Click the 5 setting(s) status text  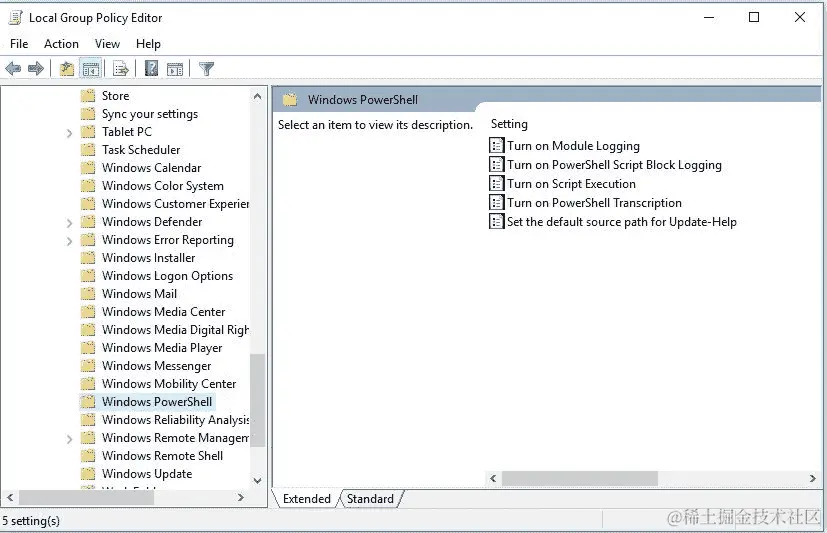[x=31, y=521]
